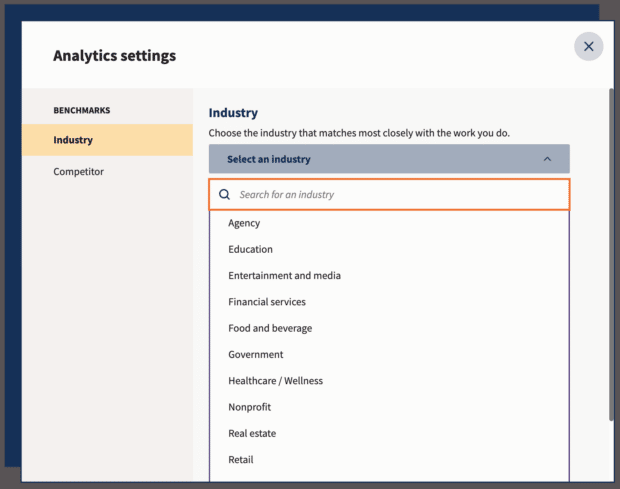The width and height of the screenshot is (620, 489).
Task: Choose Food and beverage option
Action: click(x=270, y=328)
